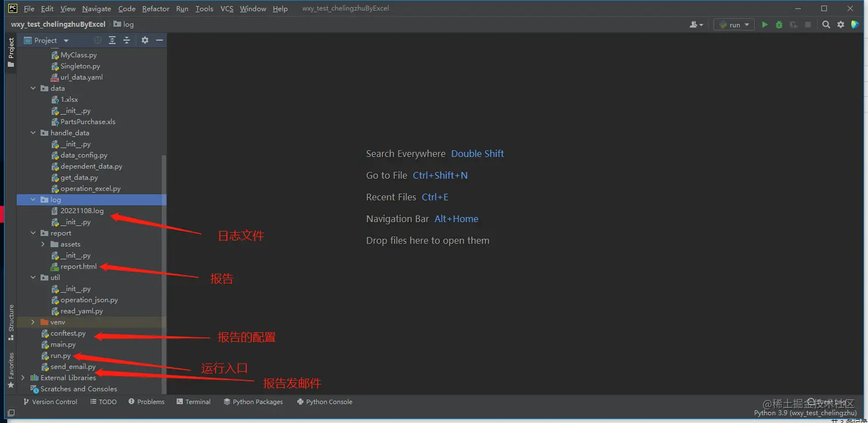This screenshot has height=423, width=868.
Task: Run the current configuration with the green play icon
Action: (x=765, y=25)
